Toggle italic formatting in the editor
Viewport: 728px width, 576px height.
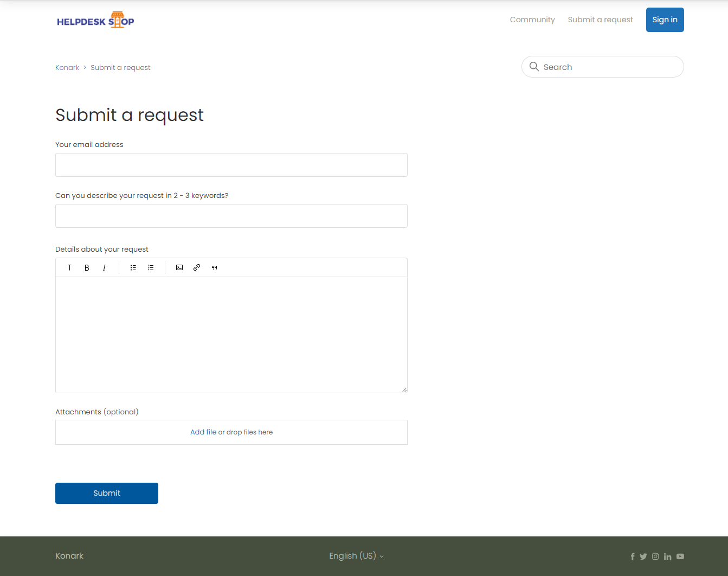coord(104,268)
